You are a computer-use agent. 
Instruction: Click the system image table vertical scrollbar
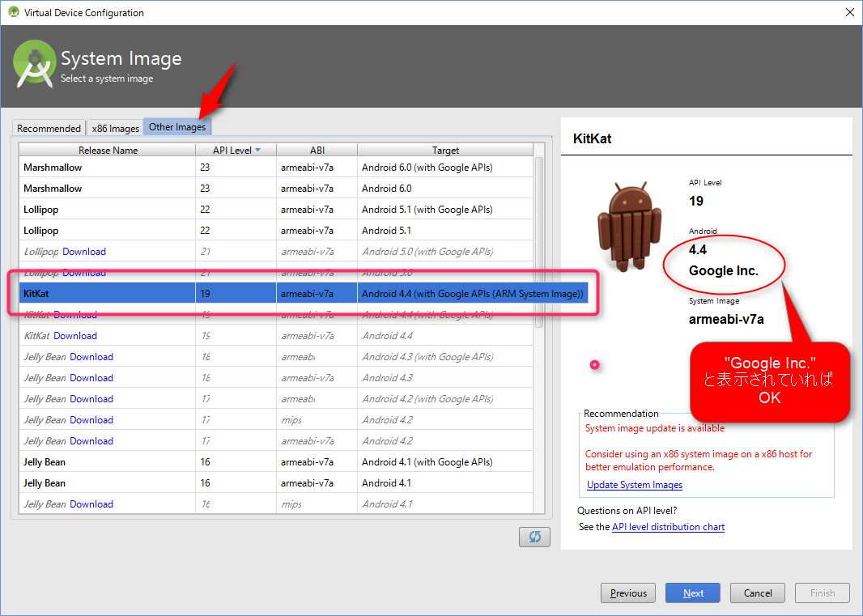tap(539, 242)
